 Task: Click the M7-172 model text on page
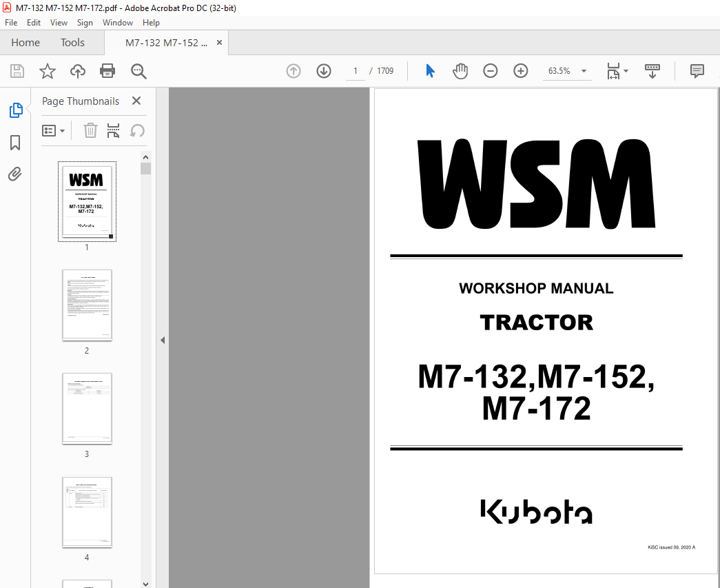(536, 408)
